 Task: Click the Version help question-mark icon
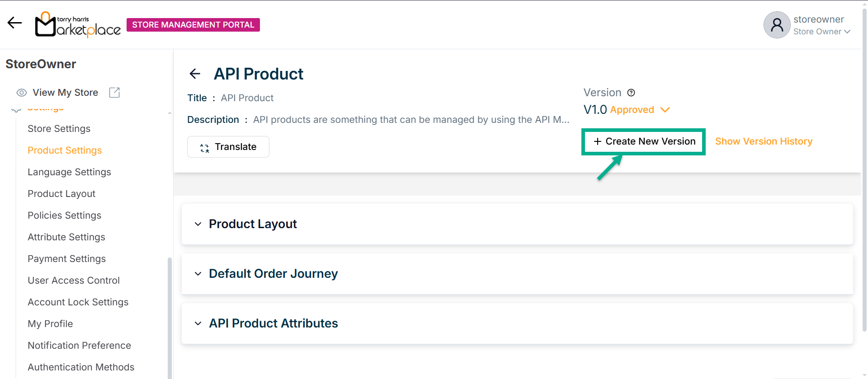tap(631, 93)
